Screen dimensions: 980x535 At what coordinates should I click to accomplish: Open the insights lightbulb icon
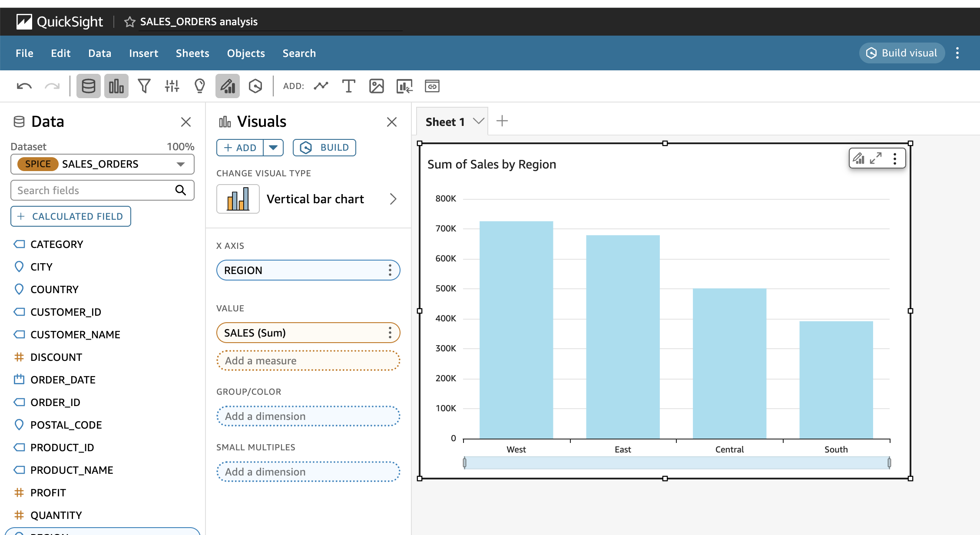click(x=199, y=86)
